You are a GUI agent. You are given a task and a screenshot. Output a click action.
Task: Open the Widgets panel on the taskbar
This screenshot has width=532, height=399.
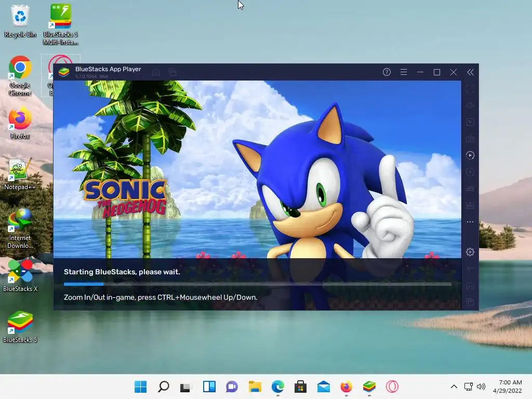209,387
